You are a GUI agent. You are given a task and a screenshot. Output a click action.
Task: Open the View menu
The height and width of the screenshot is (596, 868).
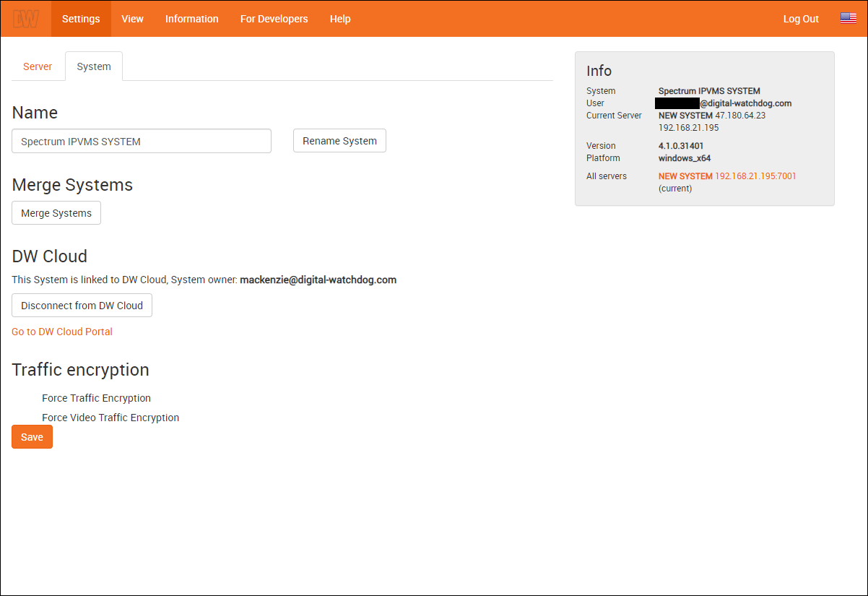(132, 19)
